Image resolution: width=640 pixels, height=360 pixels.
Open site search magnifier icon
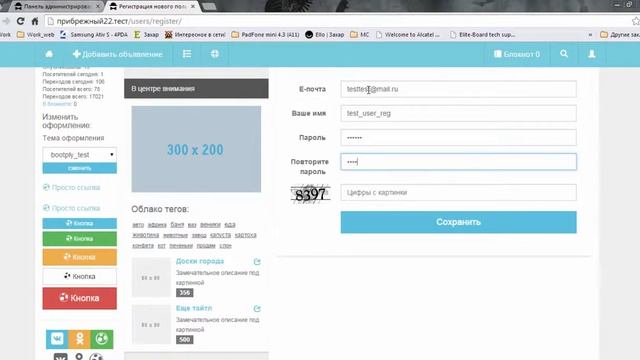(564, 54)
